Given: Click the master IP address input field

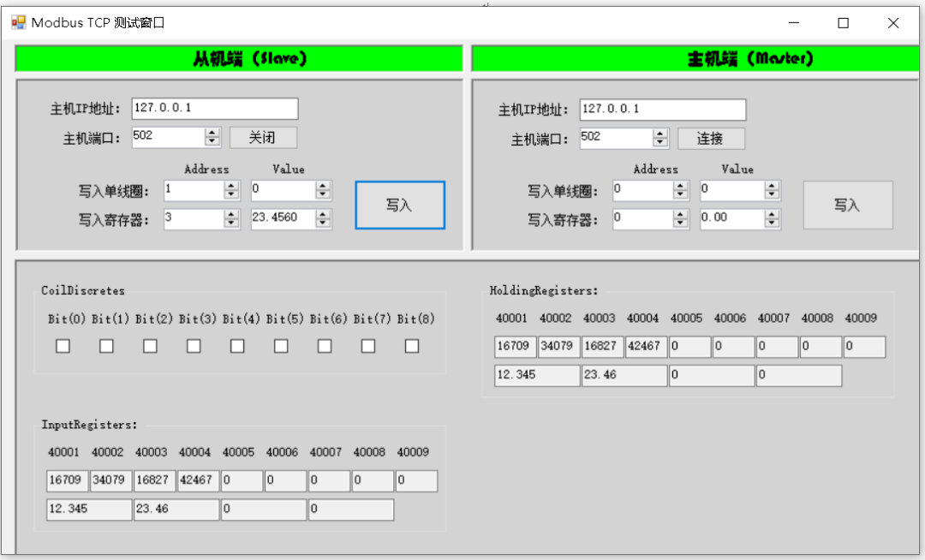Looking at the screenshot, I should click(662, 110).
